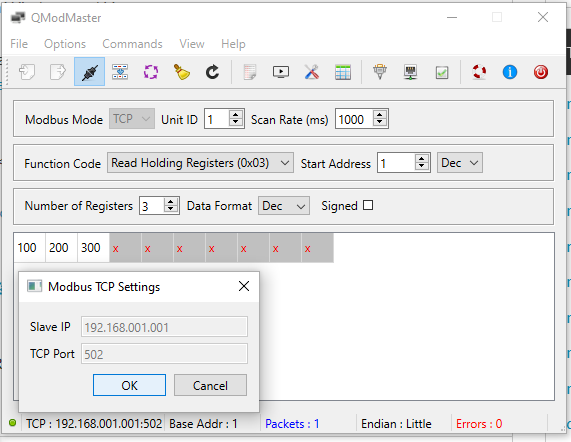The height and width of the screenshot is (442, 571).
Task: Click the TCP Port input field
Action: tap(164, 354)
